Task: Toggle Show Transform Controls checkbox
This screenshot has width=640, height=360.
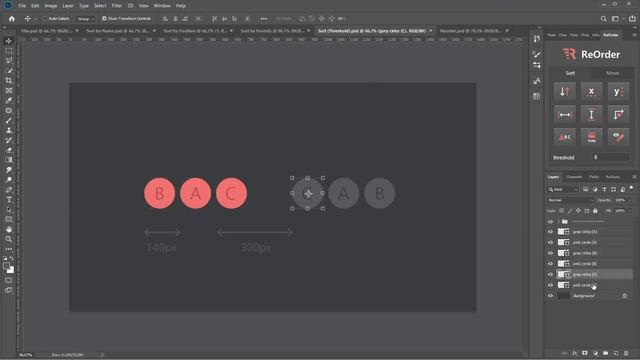Action: coord(104,19)
